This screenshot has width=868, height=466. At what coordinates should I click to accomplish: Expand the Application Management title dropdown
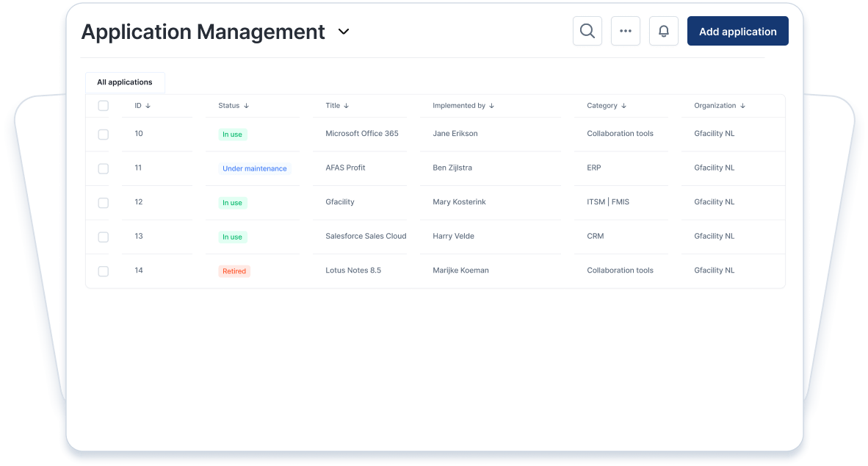pyautogui.click(x=344, y=32)
